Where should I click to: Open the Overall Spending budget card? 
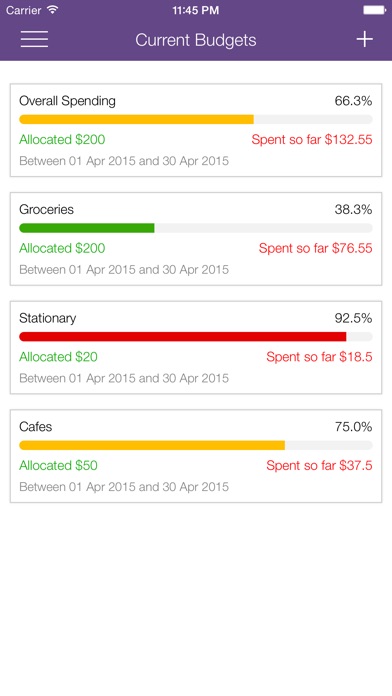click(196, 130)
